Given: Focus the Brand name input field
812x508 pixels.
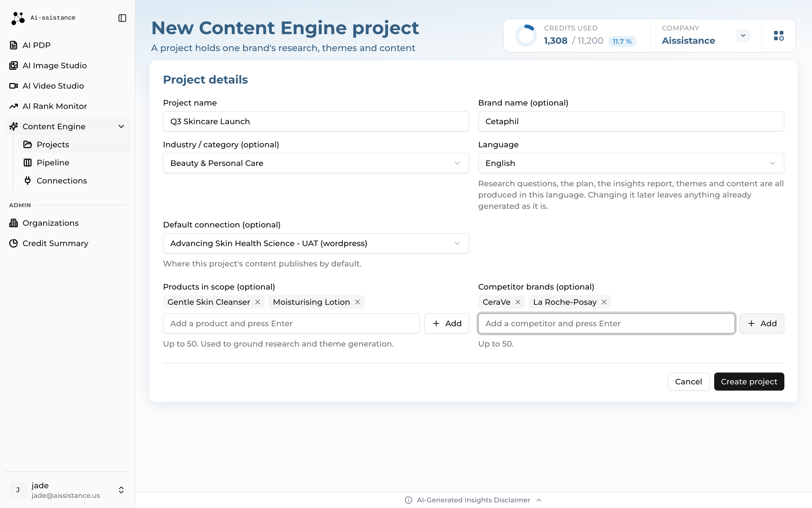Looking at the screenshot, I should tap(631, 121).
